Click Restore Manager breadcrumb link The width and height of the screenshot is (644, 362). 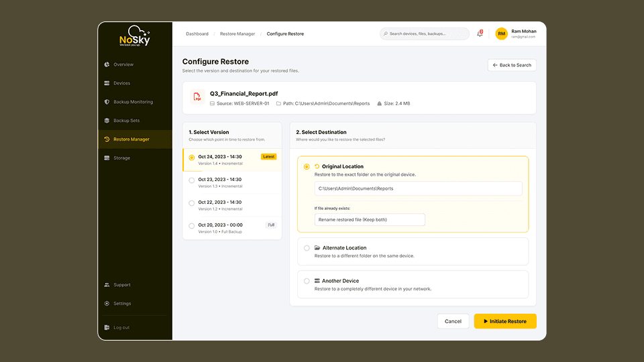tap(237, 34)
